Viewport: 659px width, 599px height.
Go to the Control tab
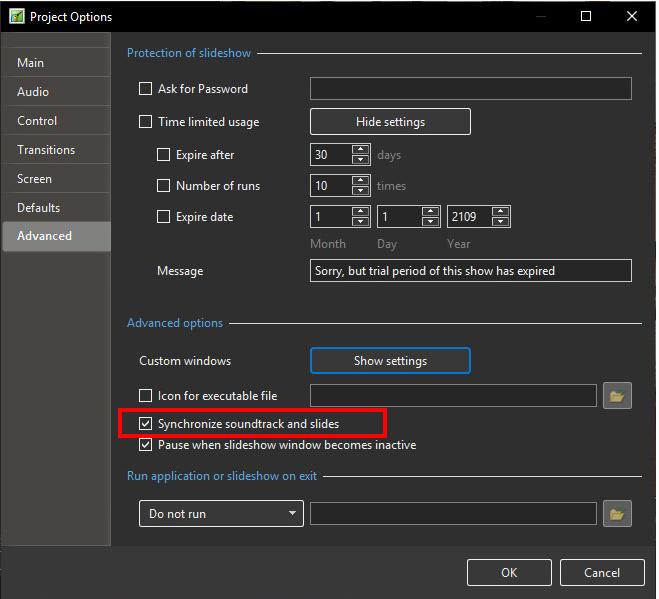[x=58, y=121]
